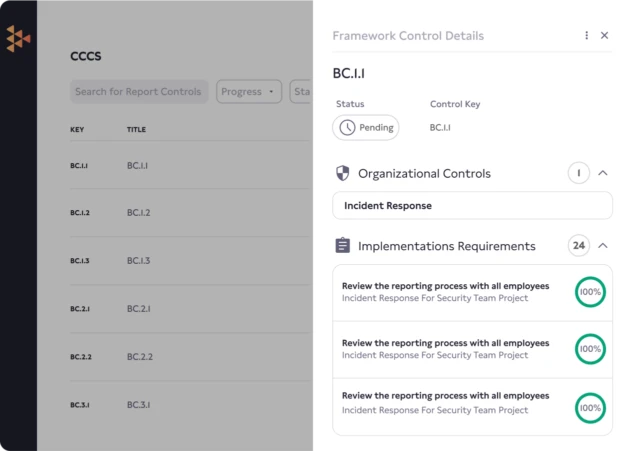This screenshot has height=451, width=630.
Task: Open the three-dot options menu
Action: click(587, 35)
